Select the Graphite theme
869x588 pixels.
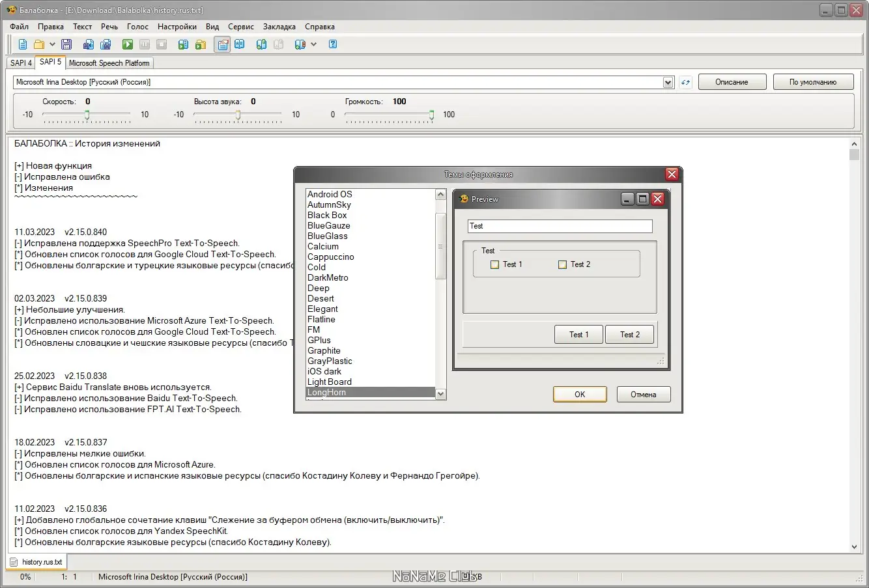pos(371,350)
